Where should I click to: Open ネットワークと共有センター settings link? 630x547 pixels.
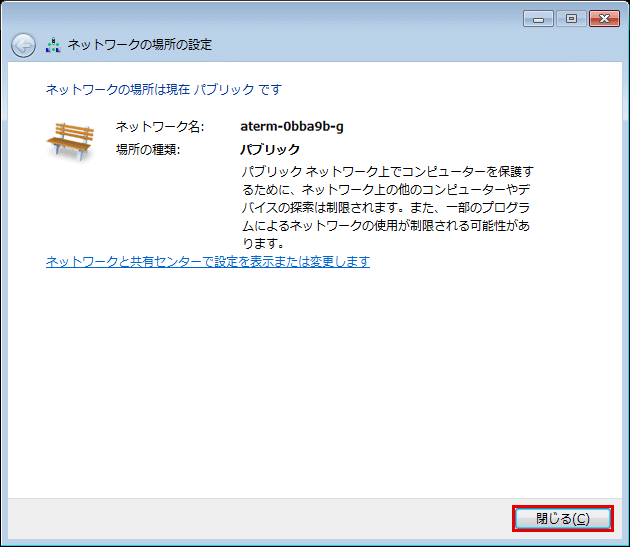pyautogui.click(x=208, y=262)
